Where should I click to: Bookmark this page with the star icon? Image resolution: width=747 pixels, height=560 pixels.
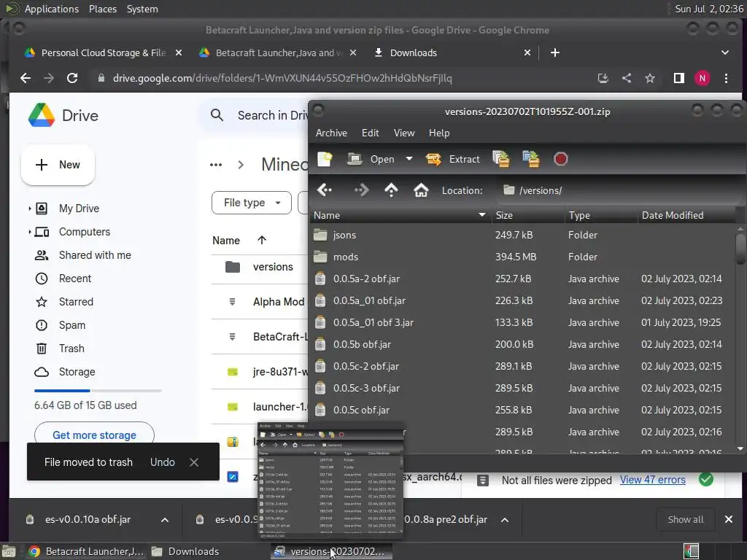tap(650, 78)
